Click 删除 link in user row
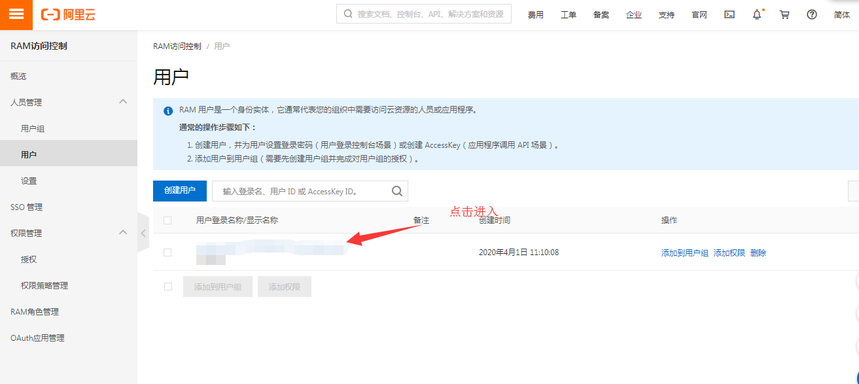 pyautogui.click(x=758, y=253)
